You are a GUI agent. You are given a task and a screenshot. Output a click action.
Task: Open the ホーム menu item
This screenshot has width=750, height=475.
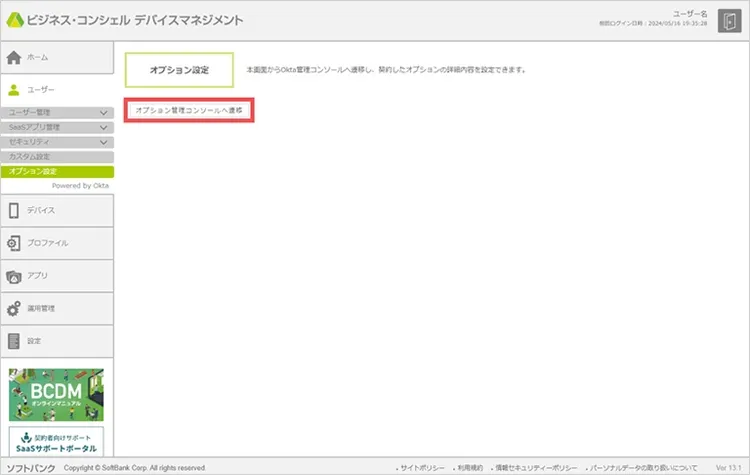(x=57, y=57)
